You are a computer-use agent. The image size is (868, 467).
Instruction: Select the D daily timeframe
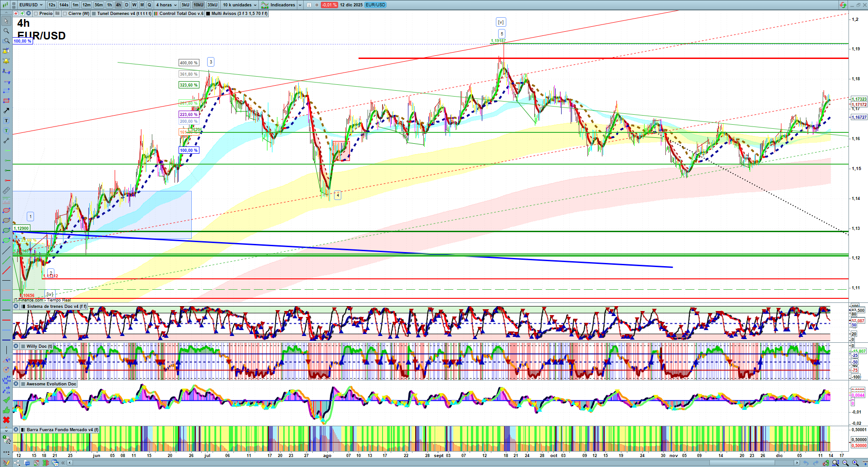click(126, 5)
